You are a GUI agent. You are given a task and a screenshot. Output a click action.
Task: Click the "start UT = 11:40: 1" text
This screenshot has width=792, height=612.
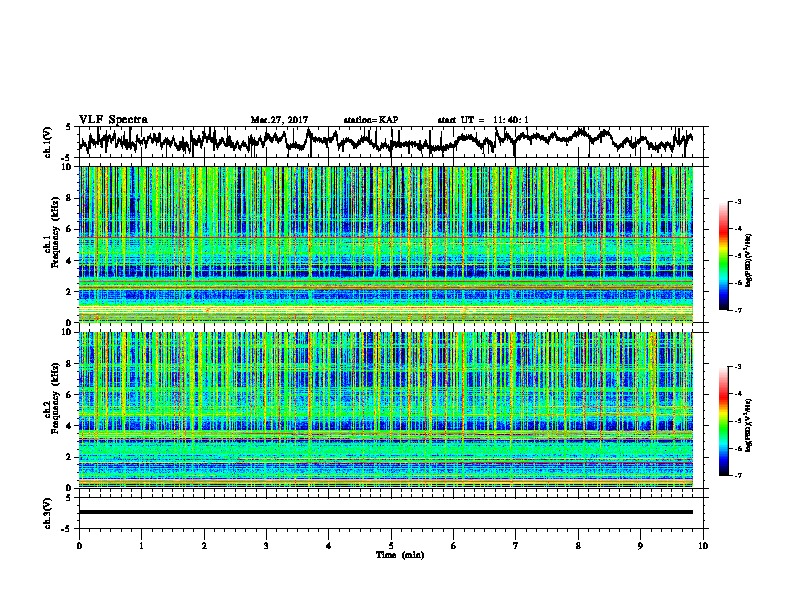coord(483,120)
